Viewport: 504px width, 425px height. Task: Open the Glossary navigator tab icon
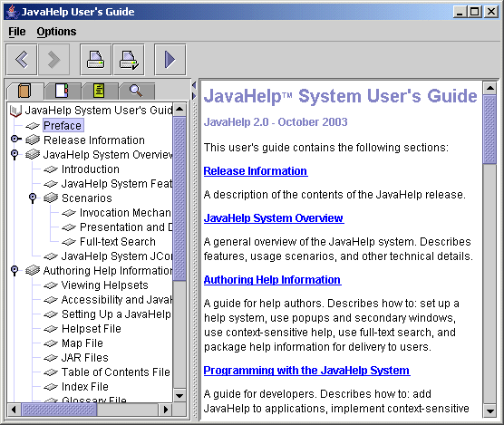[100, 92]
